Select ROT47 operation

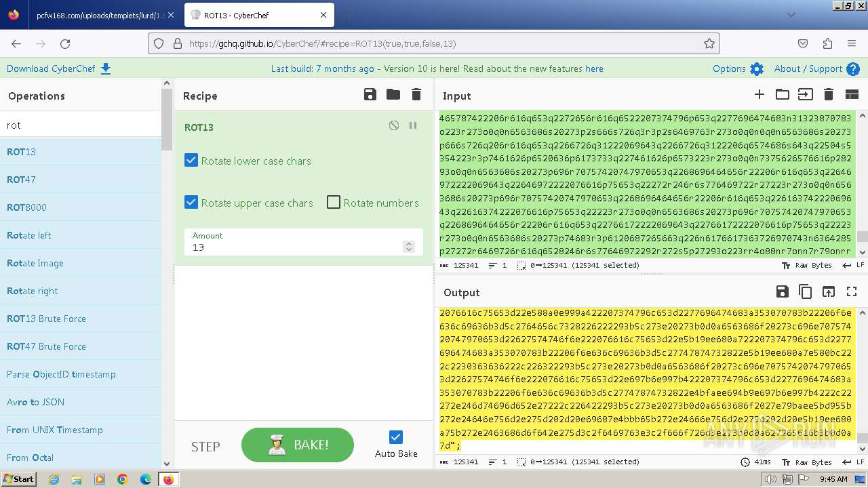(81, 180)
